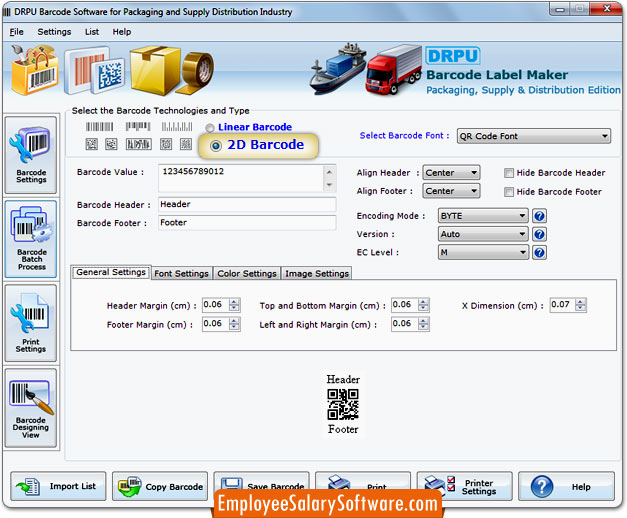627x518 pixels.
Task: Click the Barcode Value text field
Action: pyautogui.click(x=242, y=178)
